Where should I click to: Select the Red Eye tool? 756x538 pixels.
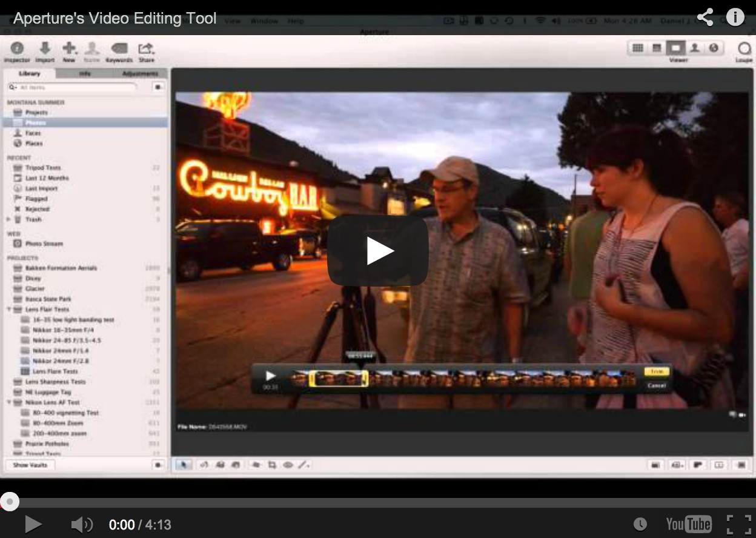pos(288,465)
